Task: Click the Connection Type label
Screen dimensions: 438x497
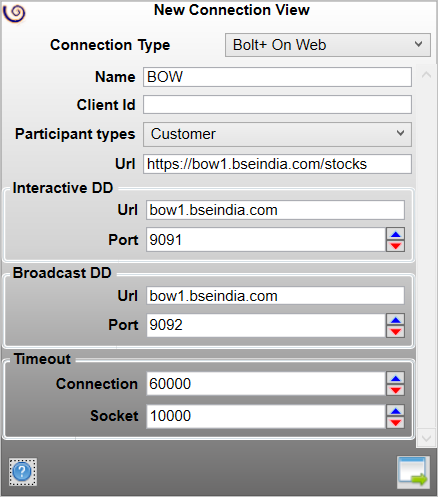Action: click(110, 45)
